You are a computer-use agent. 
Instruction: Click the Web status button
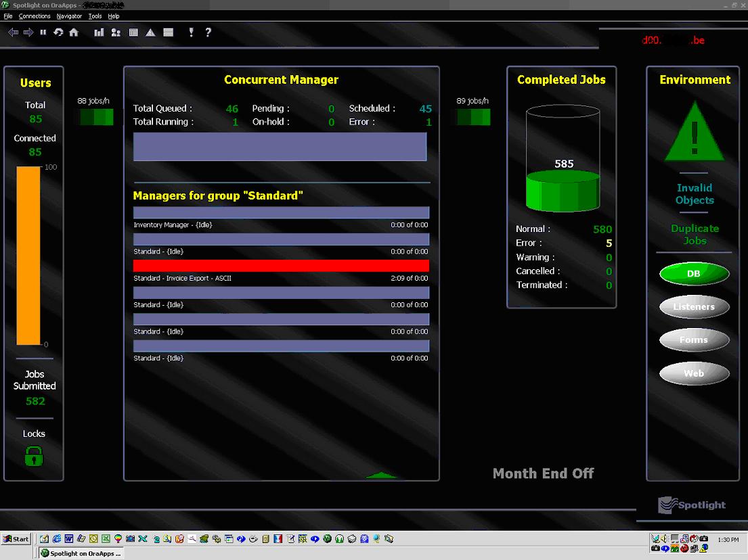(694, 373)
